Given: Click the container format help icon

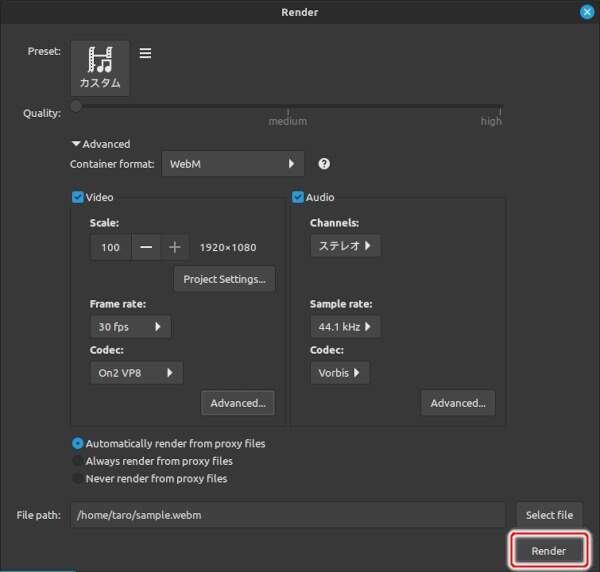Looking at the screenshot, I should click(x=324, y=164).
